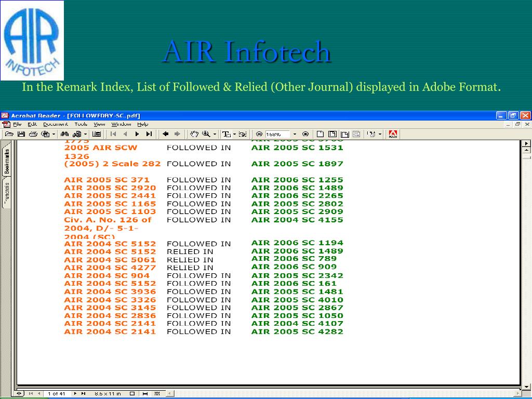Image resolution: width=532 pixels, height=399 pixels.
Task: Open the Document menu
Action: [x=56, y=124]
